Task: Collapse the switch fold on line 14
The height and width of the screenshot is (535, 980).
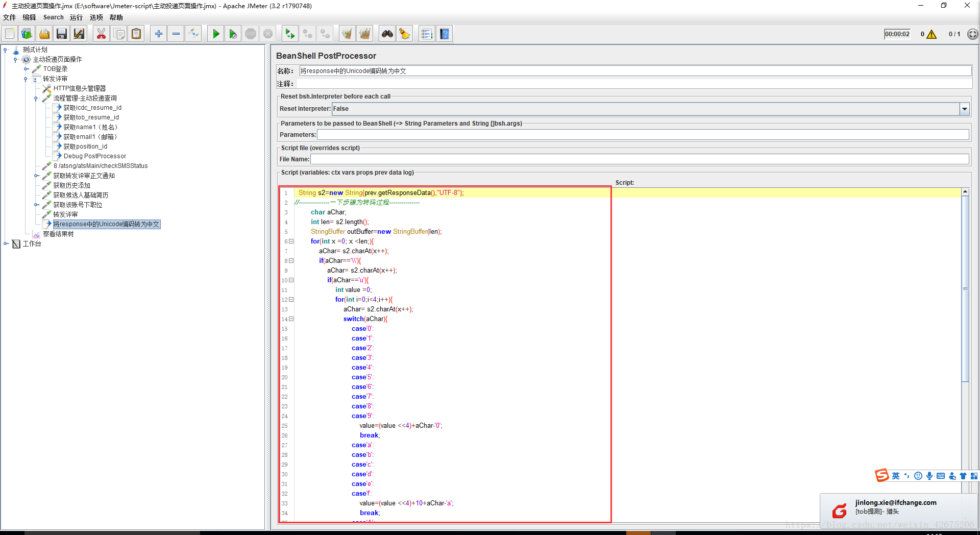Action: [291, 319]
